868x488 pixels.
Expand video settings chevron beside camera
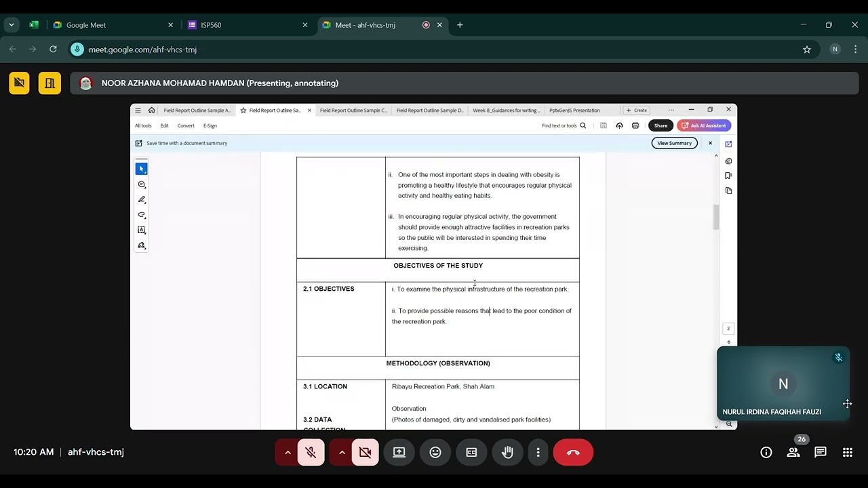(342, 452)
